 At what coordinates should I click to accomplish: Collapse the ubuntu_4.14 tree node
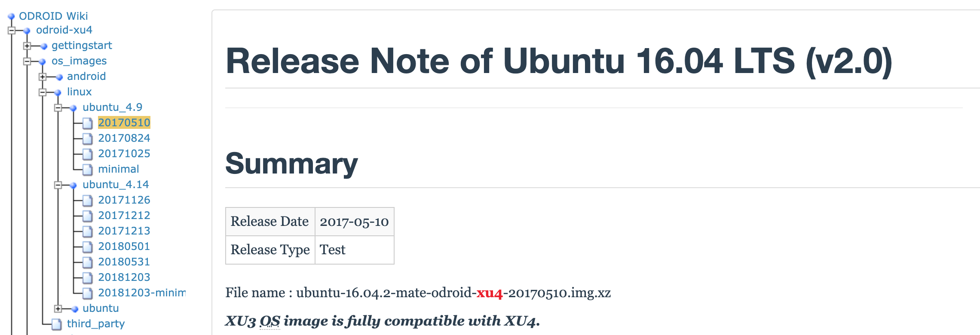click(58, 185)
